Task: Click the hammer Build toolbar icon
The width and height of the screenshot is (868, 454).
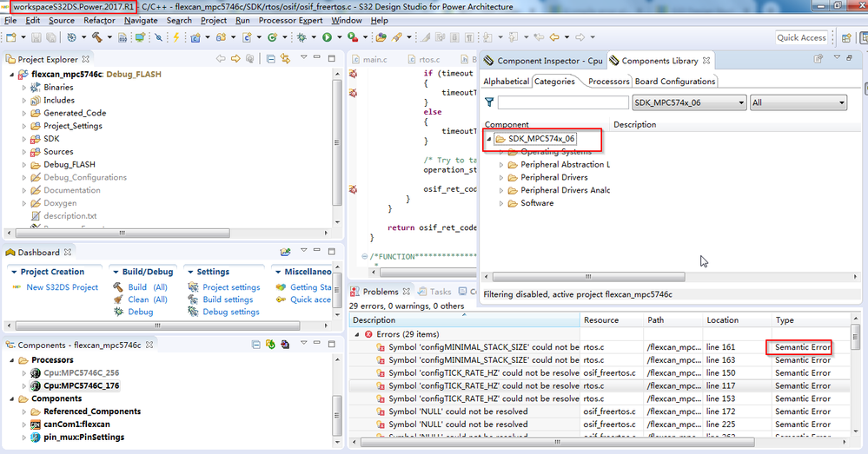Action: pos(96,37)
